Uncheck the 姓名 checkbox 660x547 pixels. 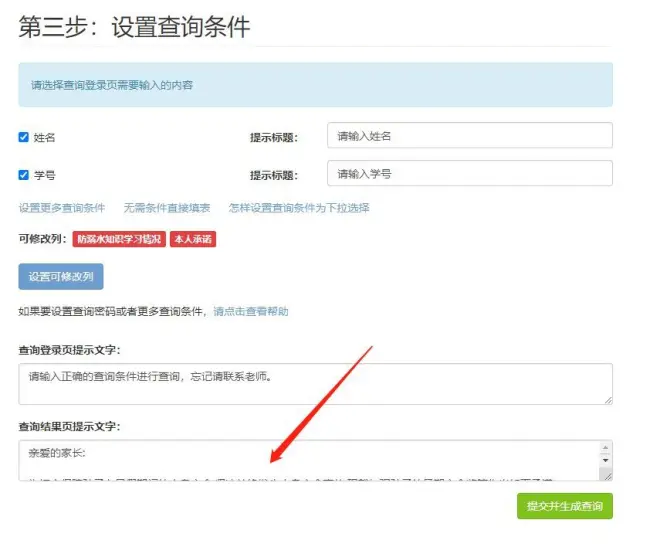[x=24, y=137]
